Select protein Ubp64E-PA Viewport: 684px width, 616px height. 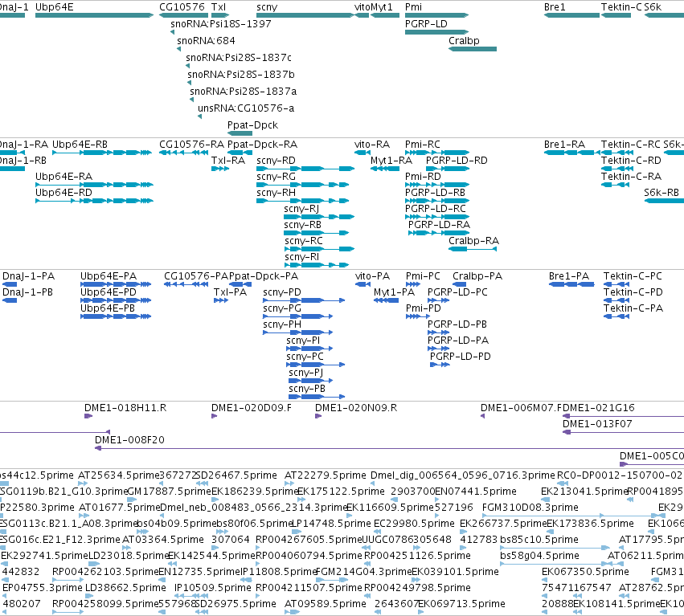(x=116, y=284)
